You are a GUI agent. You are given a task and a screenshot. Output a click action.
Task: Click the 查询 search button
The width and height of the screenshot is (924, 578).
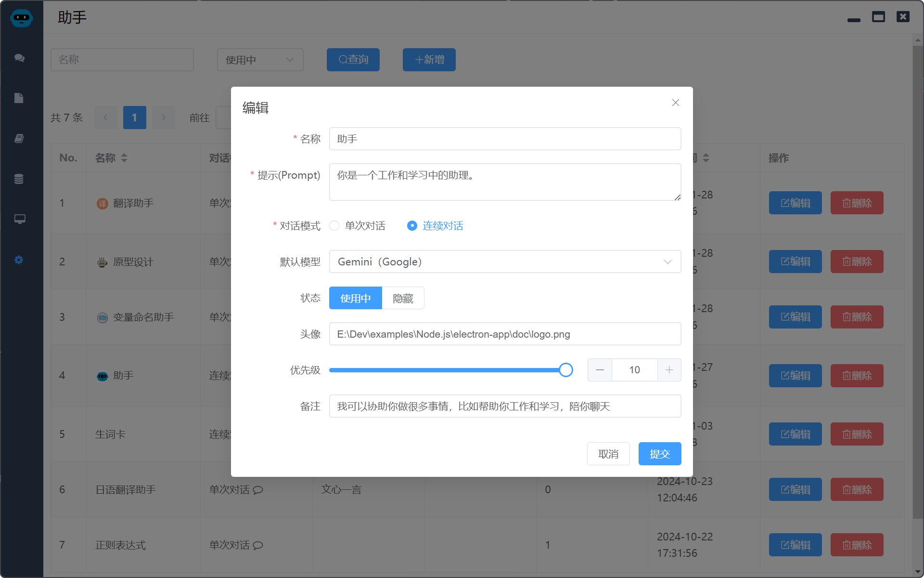coord(353,60)
